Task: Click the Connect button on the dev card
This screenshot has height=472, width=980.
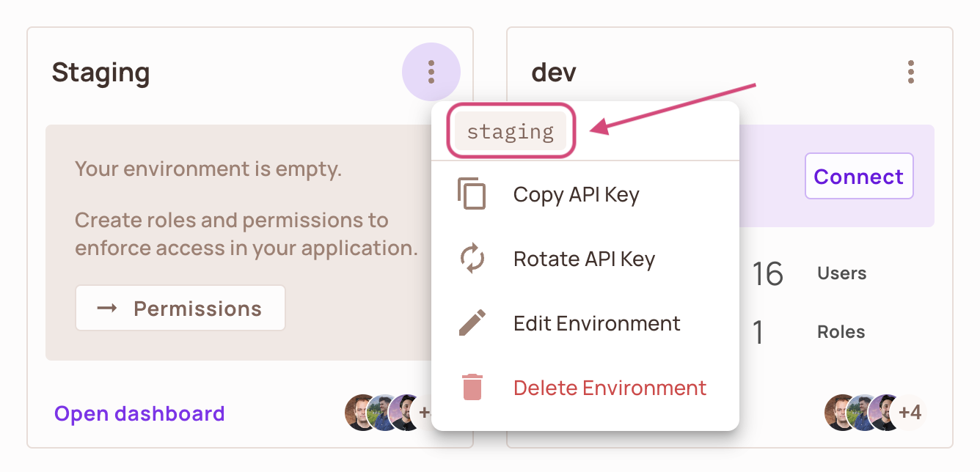Action: [859, 176]
